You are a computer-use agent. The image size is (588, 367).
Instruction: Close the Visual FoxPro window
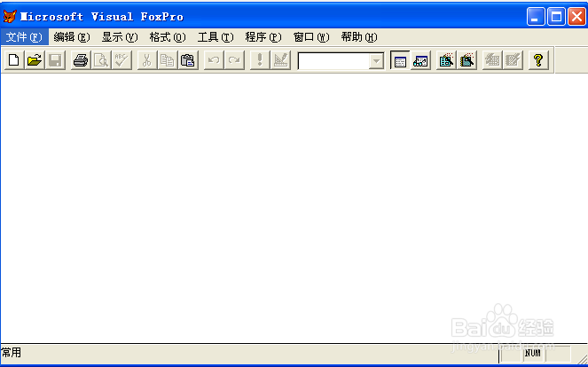(576, 17)
